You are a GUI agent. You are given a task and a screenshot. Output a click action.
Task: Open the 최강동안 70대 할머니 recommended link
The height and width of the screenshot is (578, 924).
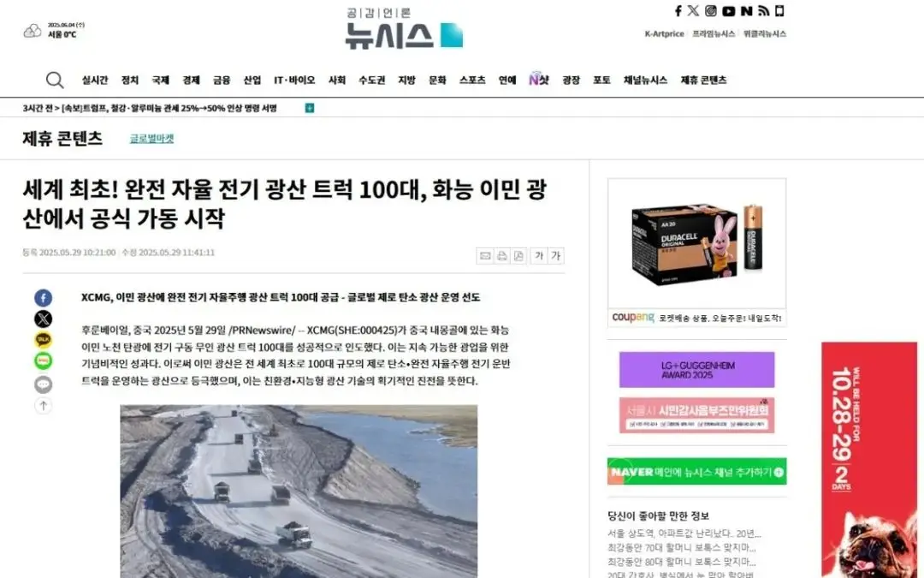(682, 547)
